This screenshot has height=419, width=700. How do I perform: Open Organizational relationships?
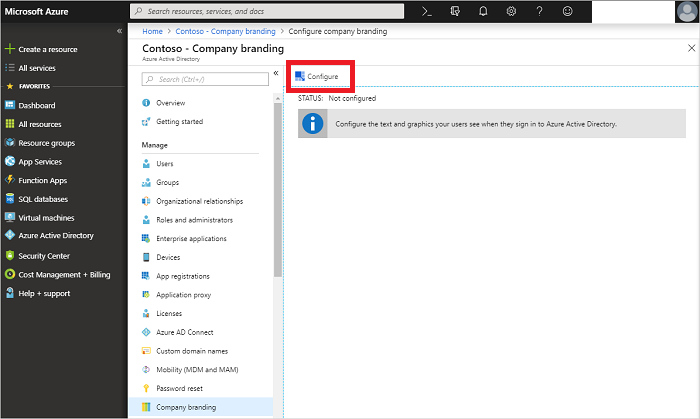200,201
